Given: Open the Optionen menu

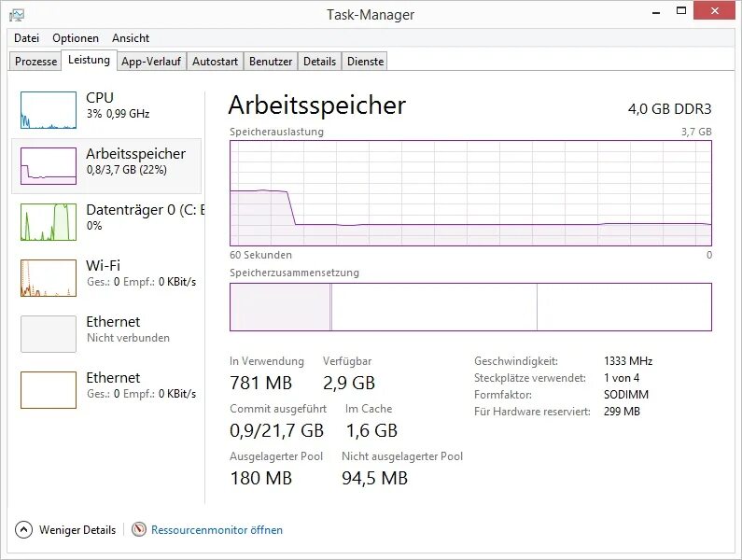Looking at the screenshot, I should point(76,38).
